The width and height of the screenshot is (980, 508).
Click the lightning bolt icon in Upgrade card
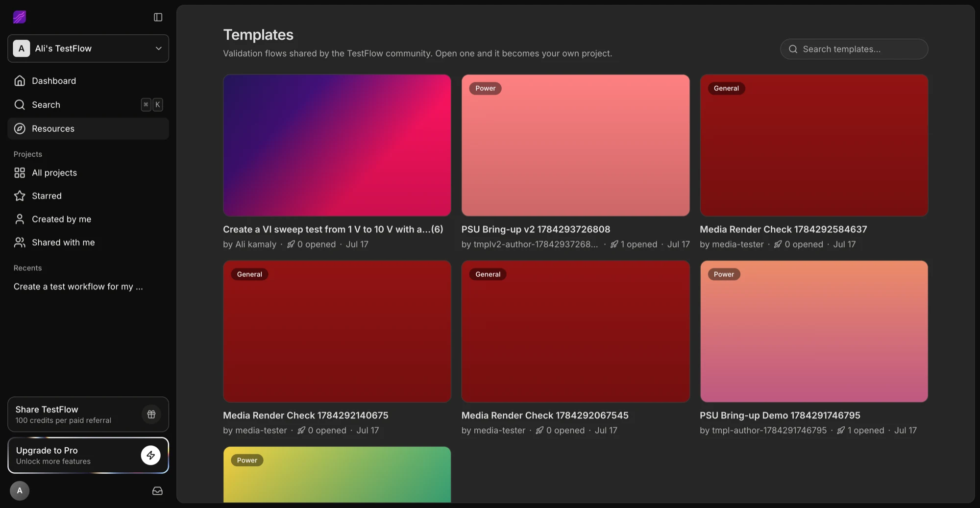coord(151,456)
